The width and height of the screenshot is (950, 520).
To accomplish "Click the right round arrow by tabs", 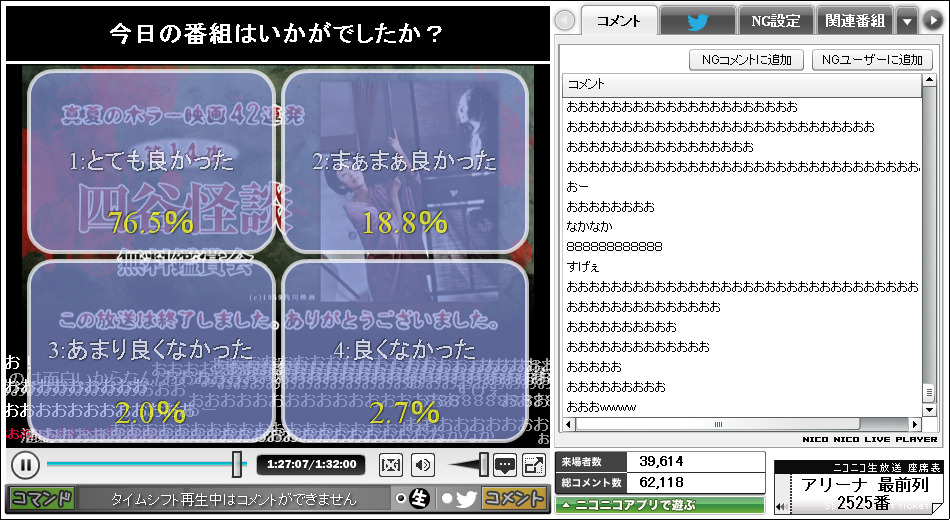I will click(x=932, y=21).
